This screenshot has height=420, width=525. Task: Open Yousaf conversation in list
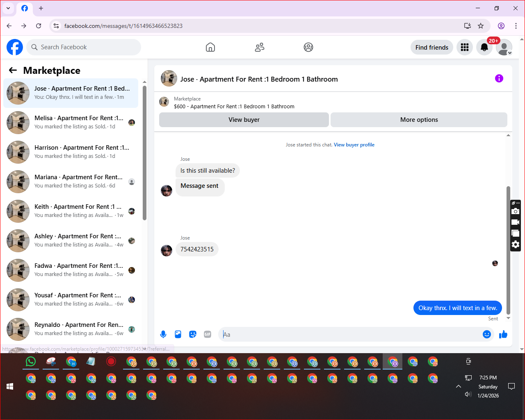(x=71, y=300)
